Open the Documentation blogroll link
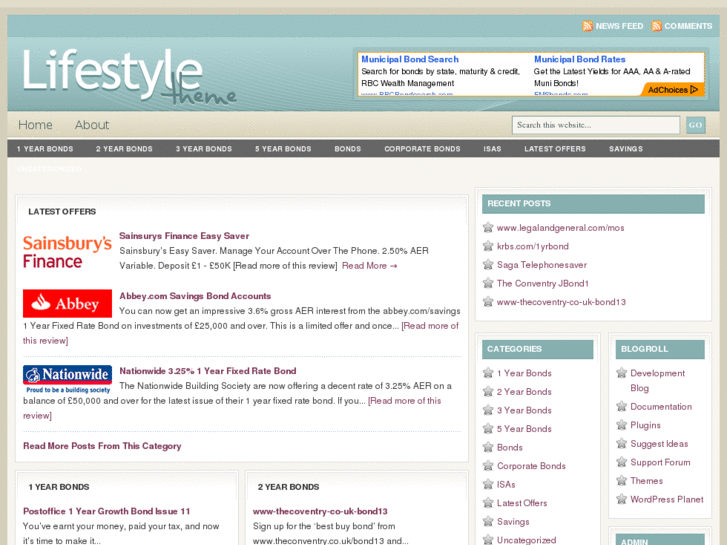The width and height of the screenshot is (727, 545). [x=661, y=407]
